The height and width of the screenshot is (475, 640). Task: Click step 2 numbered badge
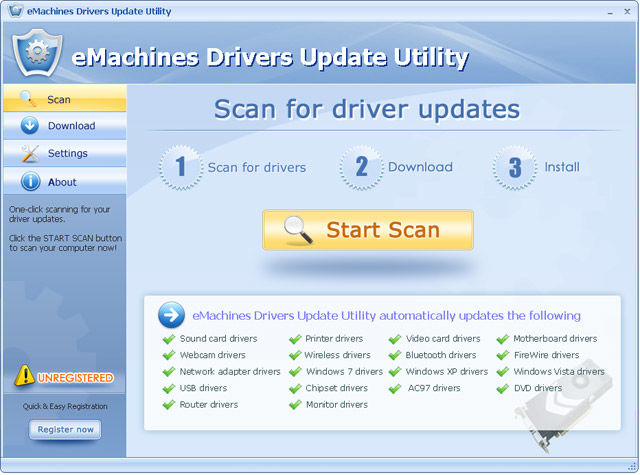361,167
